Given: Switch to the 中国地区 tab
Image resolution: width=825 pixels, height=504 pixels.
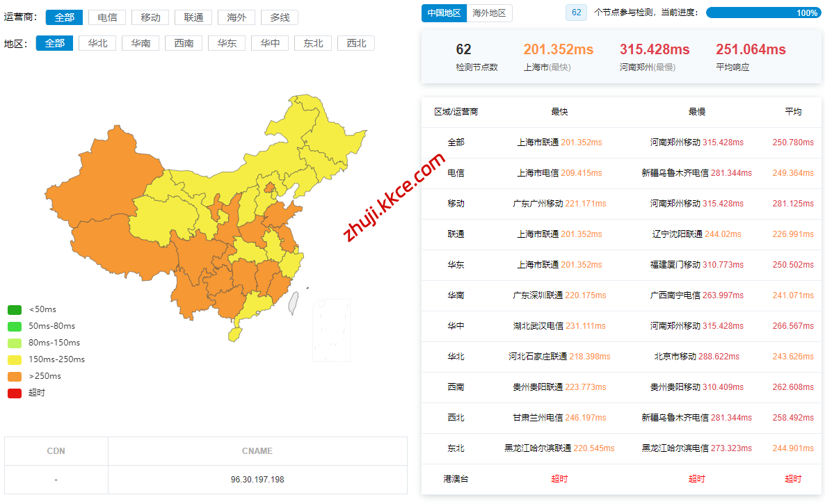Looking at the screenshot, I should (x=444, y=13).
